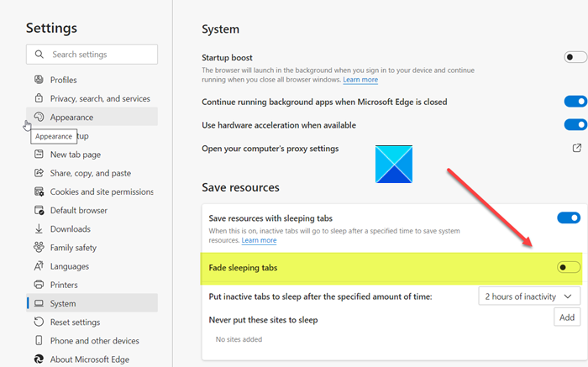Click the Printers icon
The height and width of the screenshot is (367, 588).
pos(39,285)
